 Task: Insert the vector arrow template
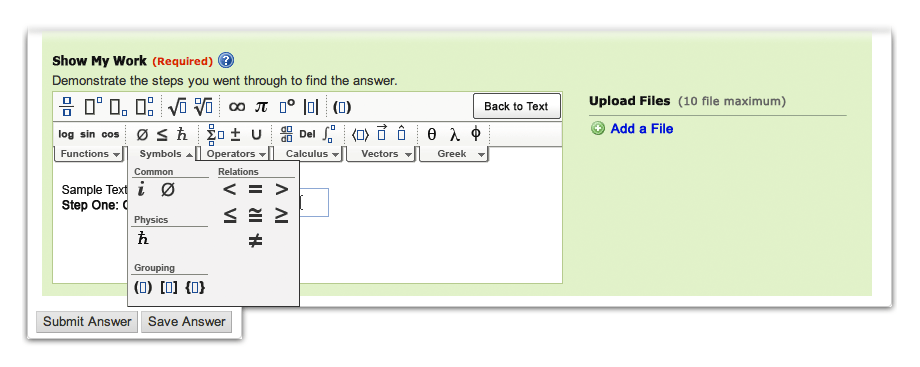coord(381,134)
